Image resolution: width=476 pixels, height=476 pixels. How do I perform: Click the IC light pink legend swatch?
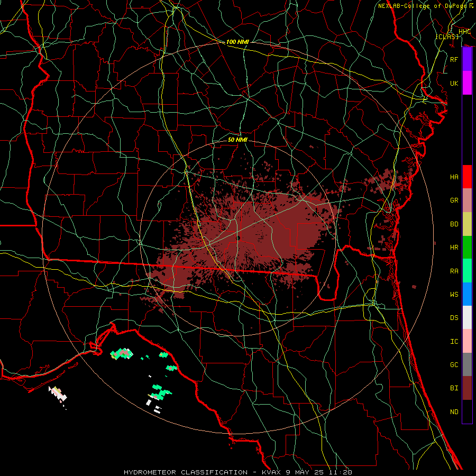(x=467, y=341)
